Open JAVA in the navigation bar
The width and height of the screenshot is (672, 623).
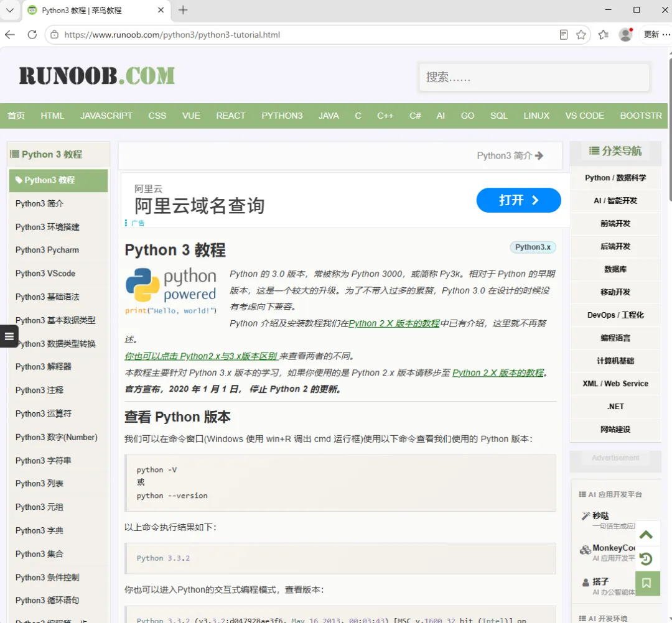(x=329, y=116)
